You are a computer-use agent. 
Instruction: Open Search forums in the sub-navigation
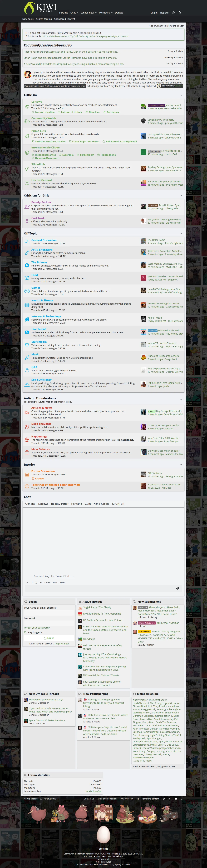[44, 19]
